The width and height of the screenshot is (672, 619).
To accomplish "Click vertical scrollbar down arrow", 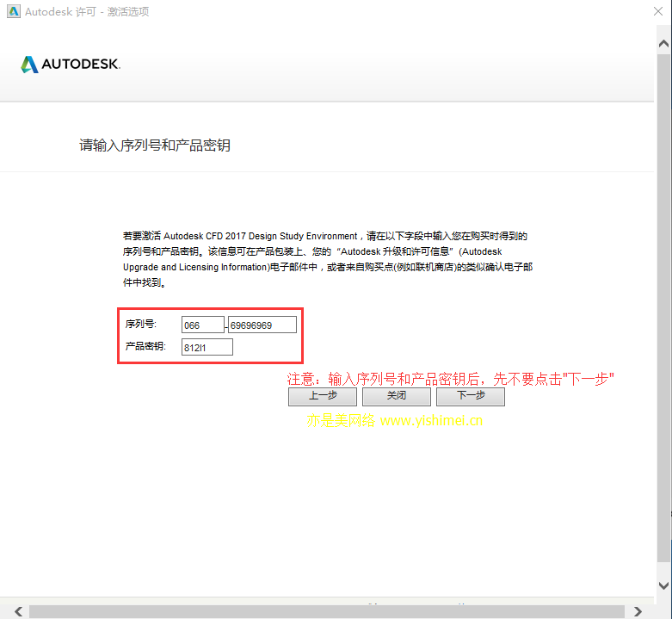I will click(x=663, y=585).
